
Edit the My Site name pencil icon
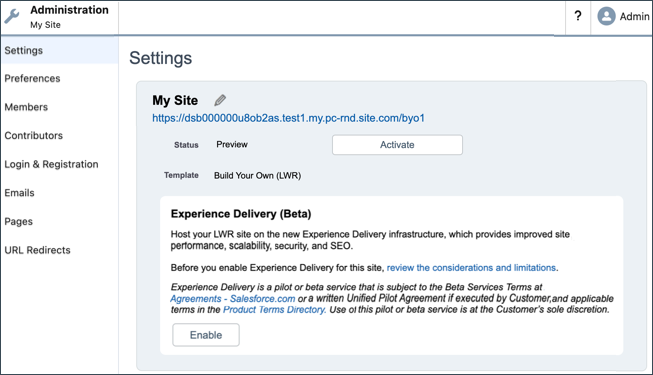tap(220, 100)
